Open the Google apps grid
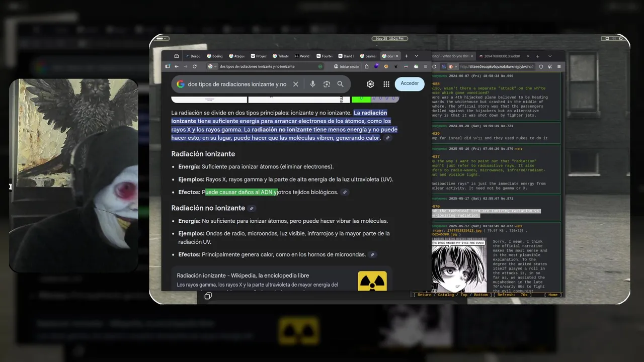The width and height of the screenshot is (644, 362). coord(386,84)
